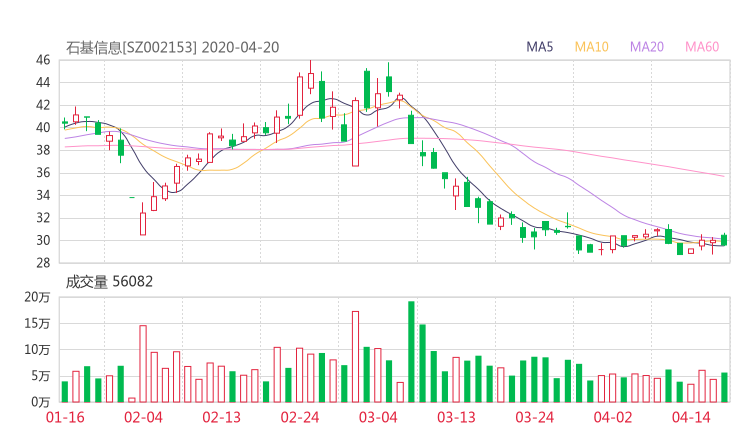This screenshot has height=440, width=740.
Task: Click the 44 price axis label
Action: tap(43, 83)
